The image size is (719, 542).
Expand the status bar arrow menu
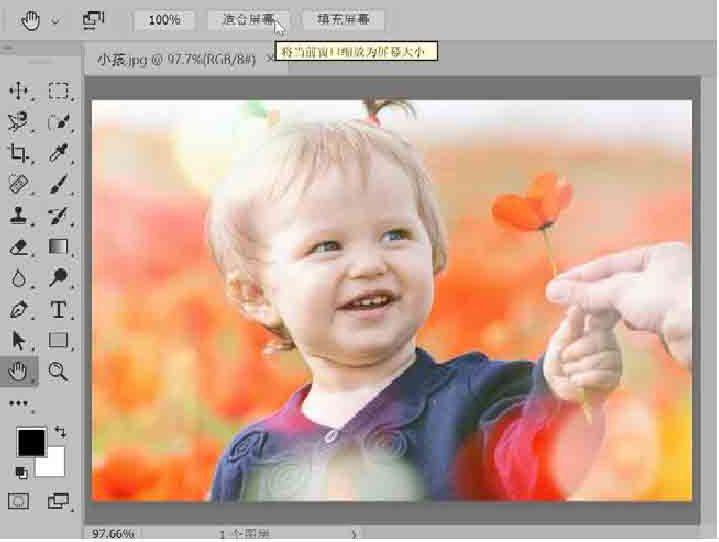click(354, 534)
